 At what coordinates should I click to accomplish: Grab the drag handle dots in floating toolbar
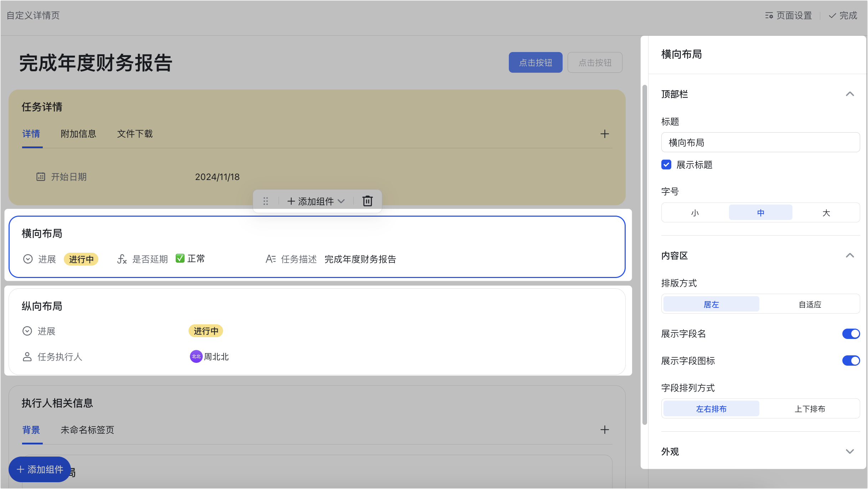[x=265, y=201]
